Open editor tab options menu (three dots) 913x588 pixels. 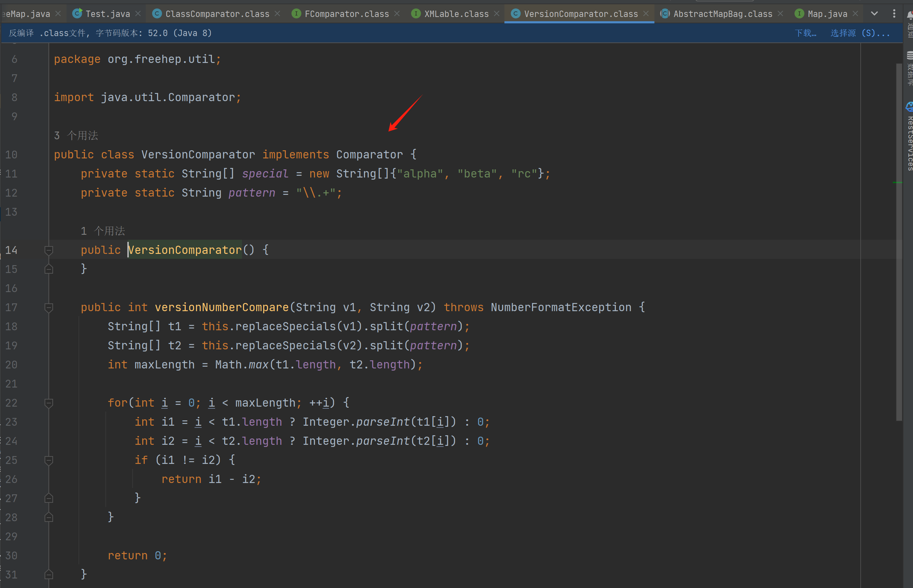894,14
